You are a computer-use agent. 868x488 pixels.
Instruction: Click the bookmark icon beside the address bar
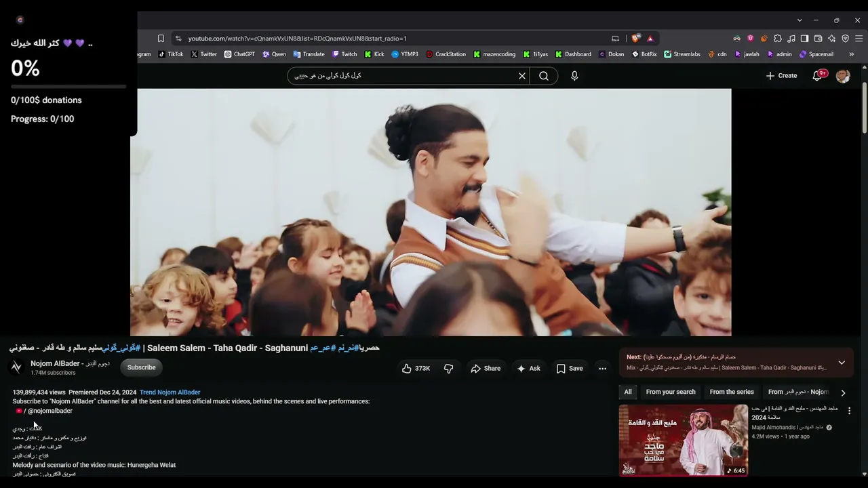coord(161,39)
